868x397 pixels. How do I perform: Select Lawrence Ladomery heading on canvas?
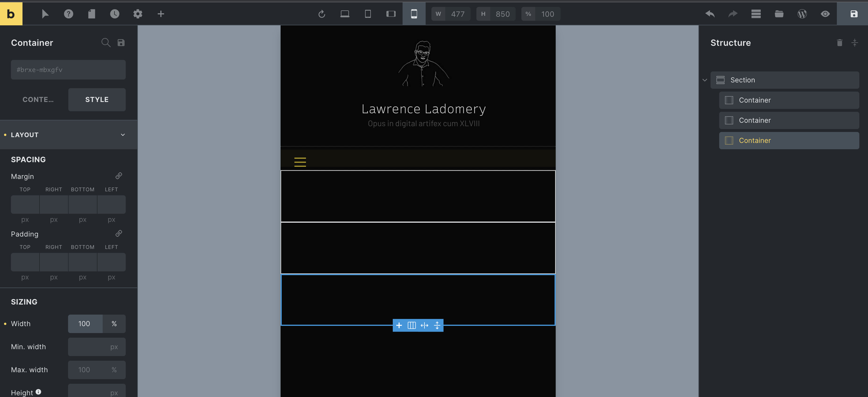424,109
